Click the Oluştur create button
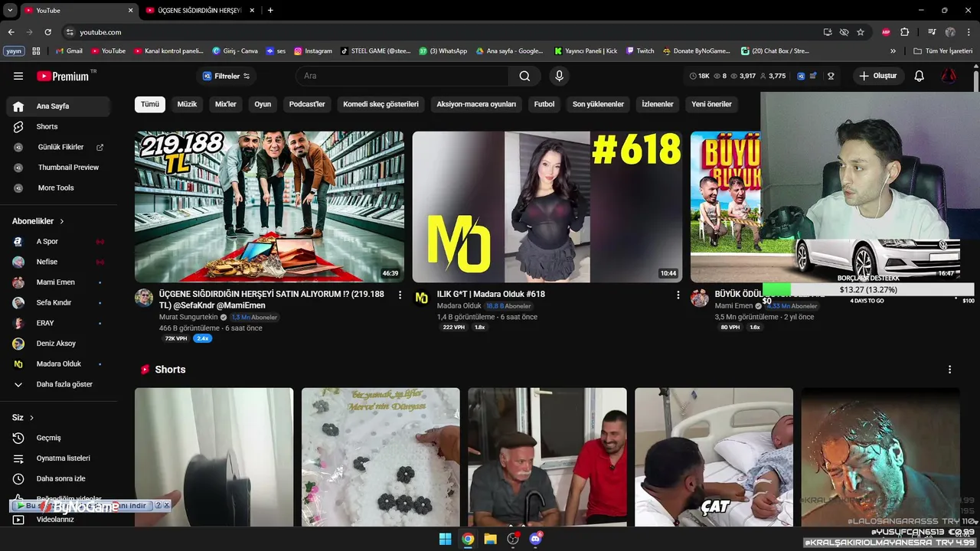The height and width of the screenshot is (551, 980). 878,76
